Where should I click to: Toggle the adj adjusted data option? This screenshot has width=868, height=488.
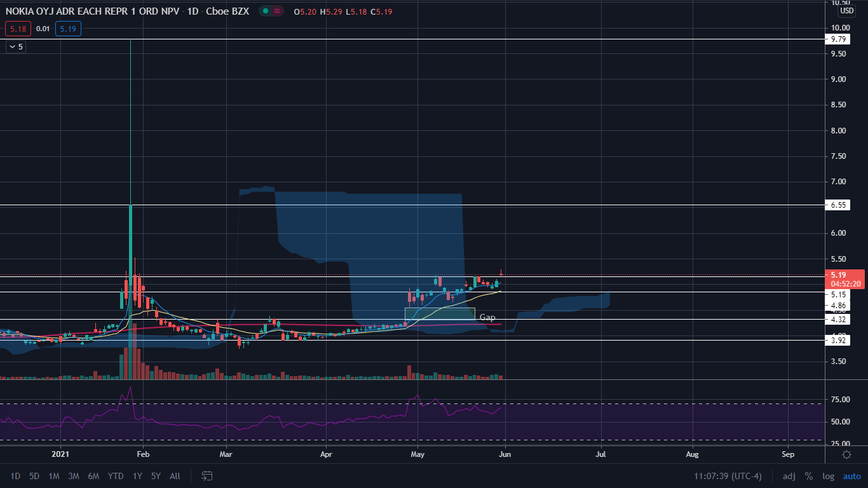coord(789,476)
